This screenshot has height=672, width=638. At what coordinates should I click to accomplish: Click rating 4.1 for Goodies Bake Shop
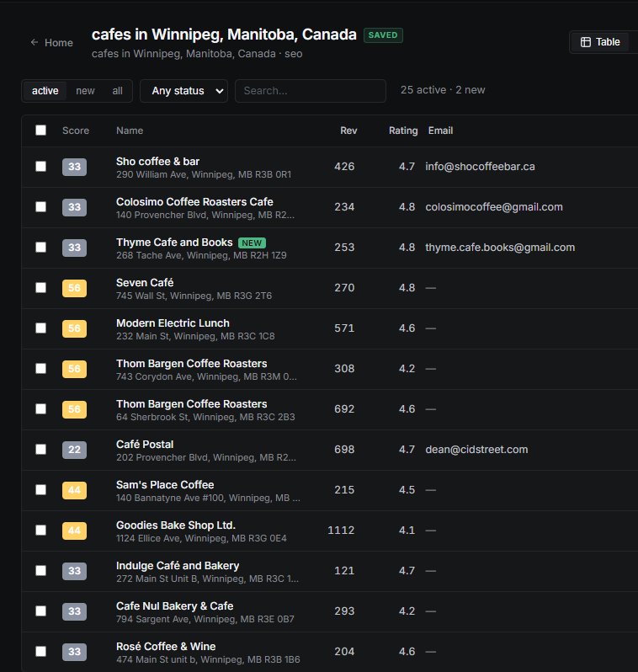(407, 531)
